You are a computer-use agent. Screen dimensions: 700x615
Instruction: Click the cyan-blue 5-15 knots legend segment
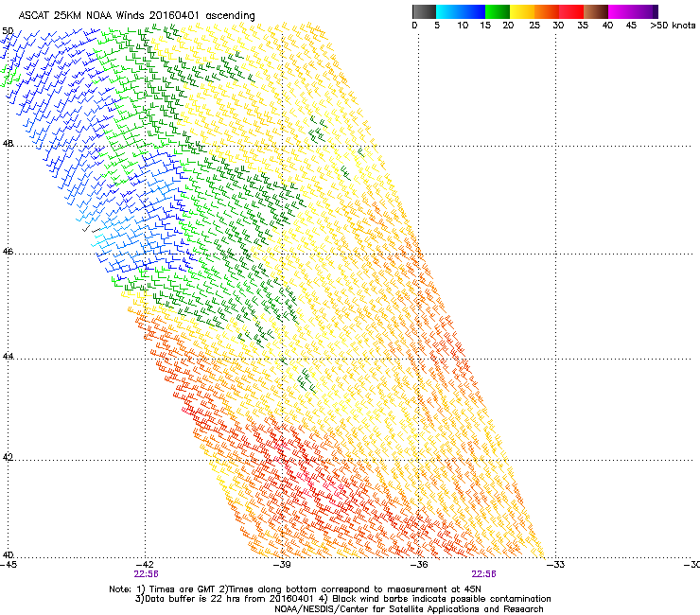pos(461,11)
